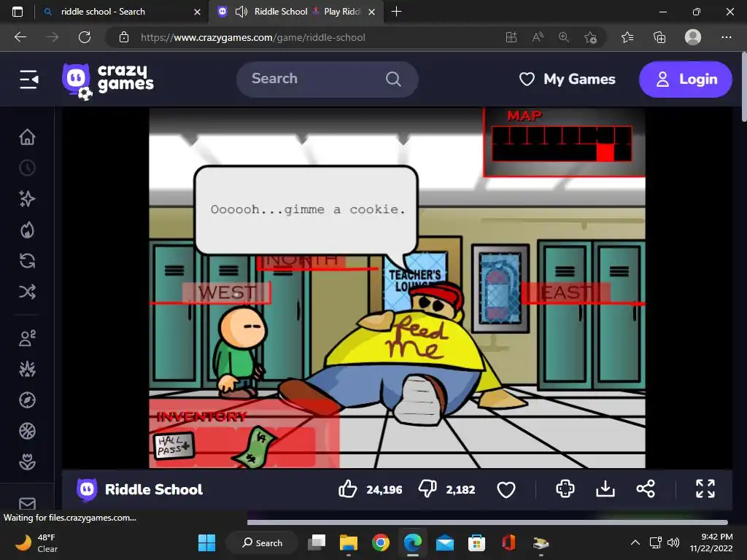Select the dollar bill inventory item
The height and width of the screenshot is (560, 747).
[253, 447]
